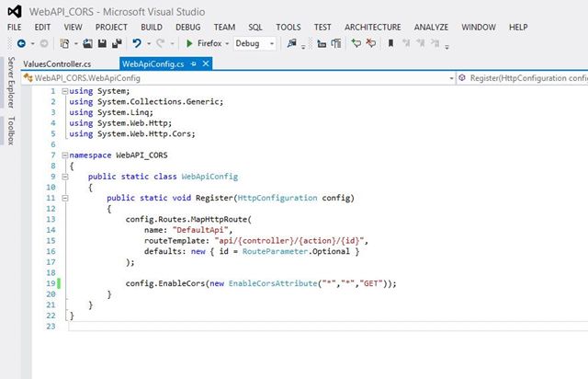Open the Undo history dropdown arrow

click(149, 44)
